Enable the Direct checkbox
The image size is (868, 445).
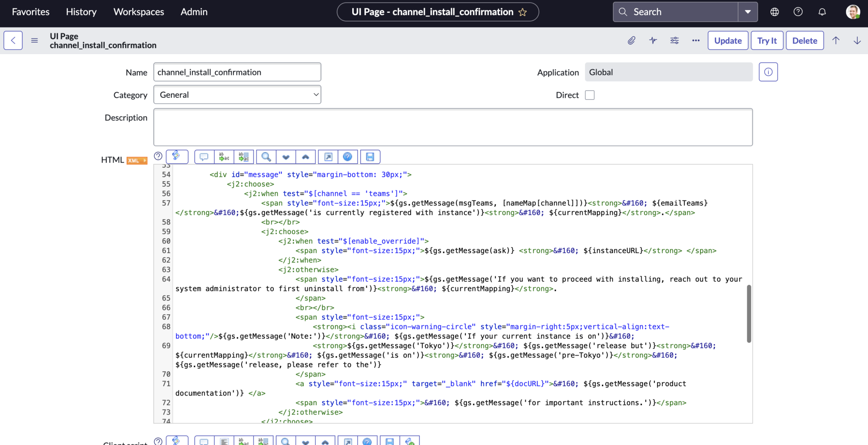(590, 95)
